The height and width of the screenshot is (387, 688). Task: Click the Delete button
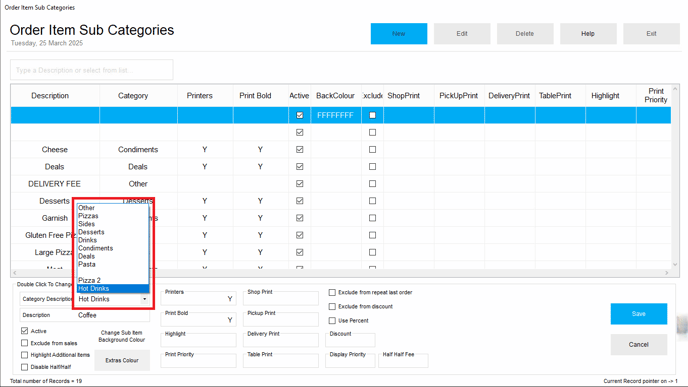tap(525, 34)
